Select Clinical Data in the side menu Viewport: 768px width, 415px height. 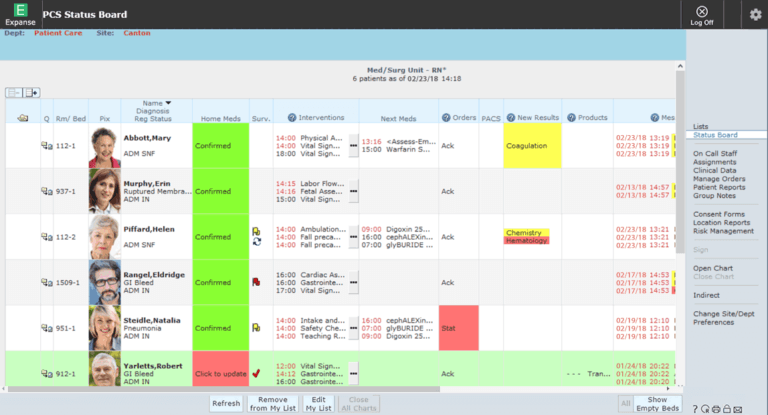click(x=715, y=170)
